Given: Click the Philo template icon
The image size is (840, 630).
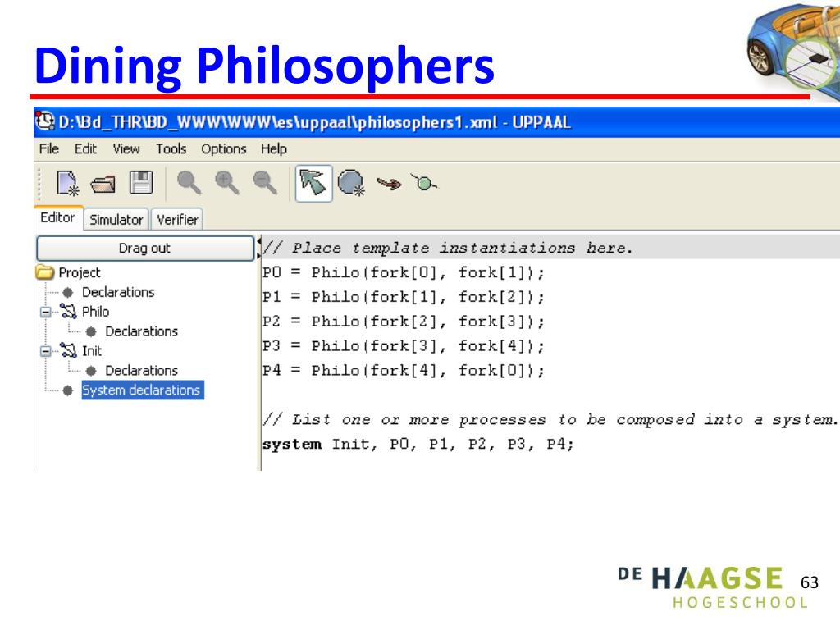Looking at the screenshot, I should pos(69,311).
